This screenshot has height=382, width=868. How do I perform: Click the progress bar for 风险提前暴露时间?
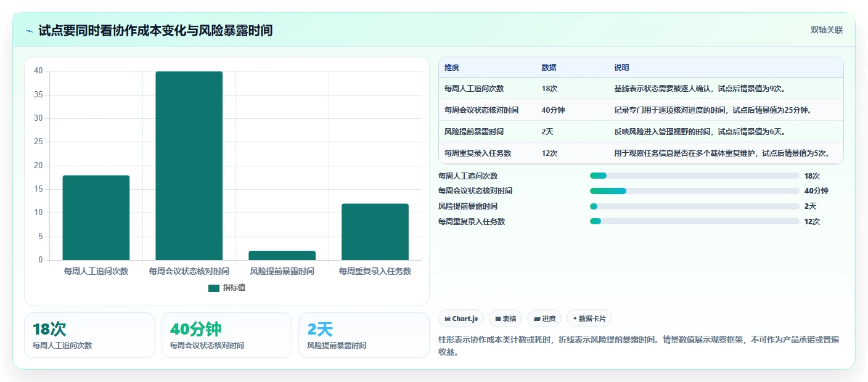tap(695, 206)
